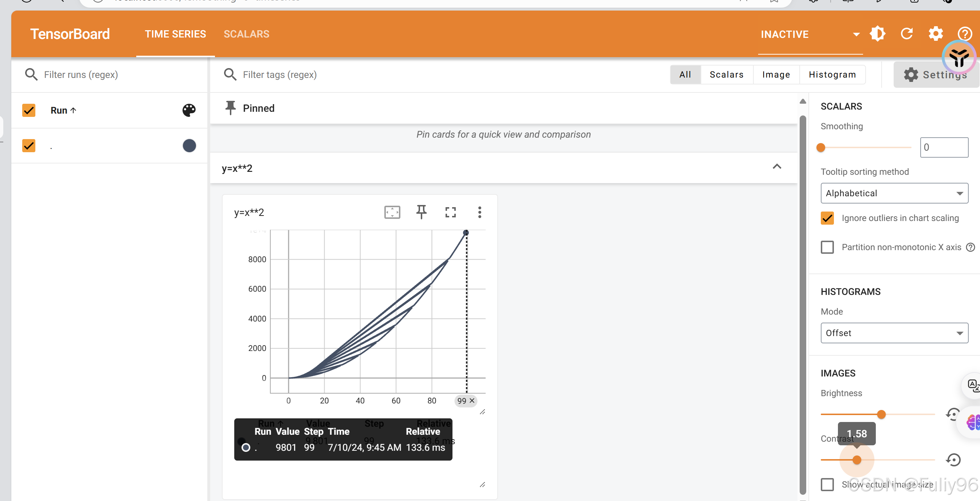Viewport: 980px width, 501px height.
Task: Toggle fullscreen on the y=x**2 chart
Action: point(450,212)
